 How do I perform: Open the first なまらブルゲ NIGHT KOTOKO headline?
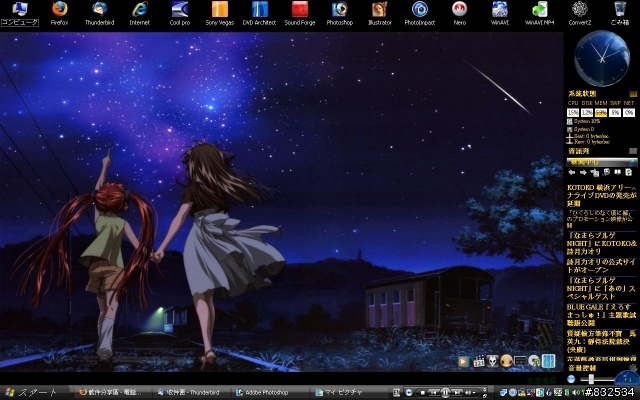pos(602,243)
